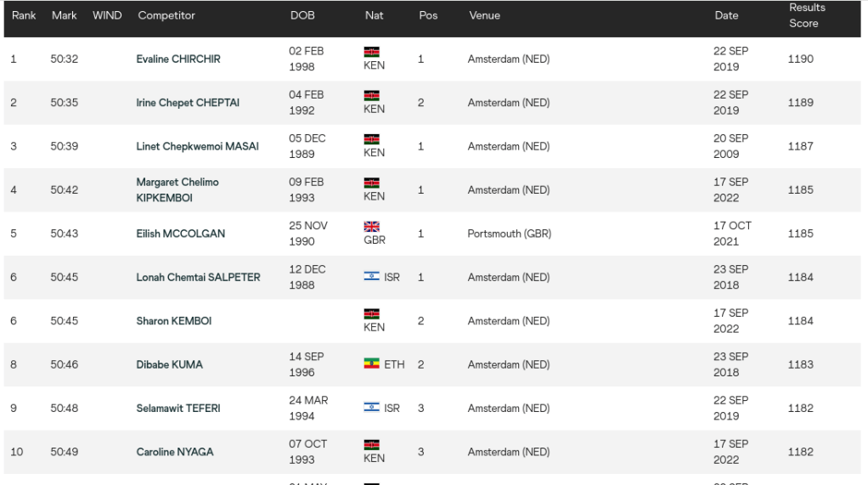Click Kenya flag in Sharon Kemboi row
868x485 pixels.
371,313
